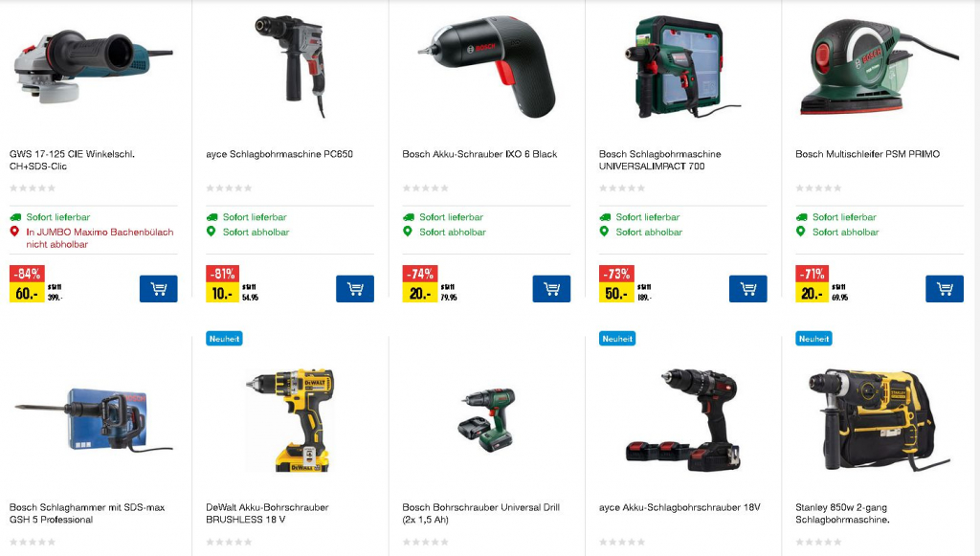Add GWS 17-125 Winkelschleifer to cart
This screenshot has height=556, width=980.
158,289
